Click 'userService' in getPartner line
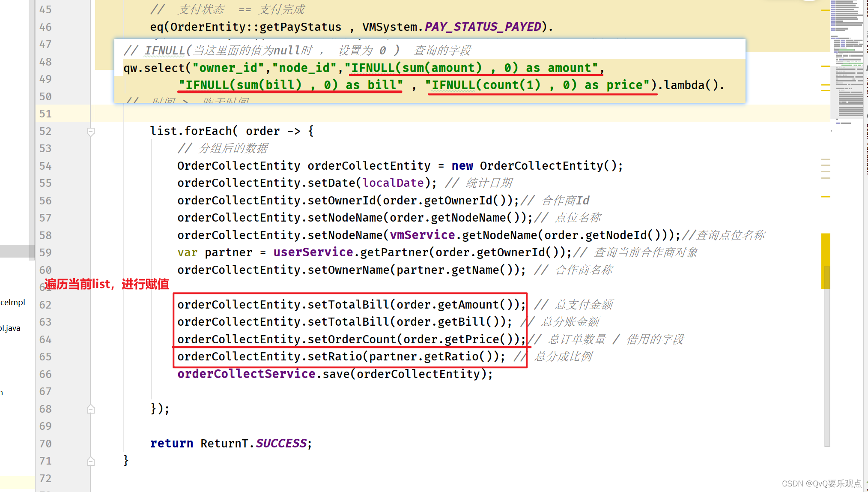The image size is (868, 492). coord(313,252)
